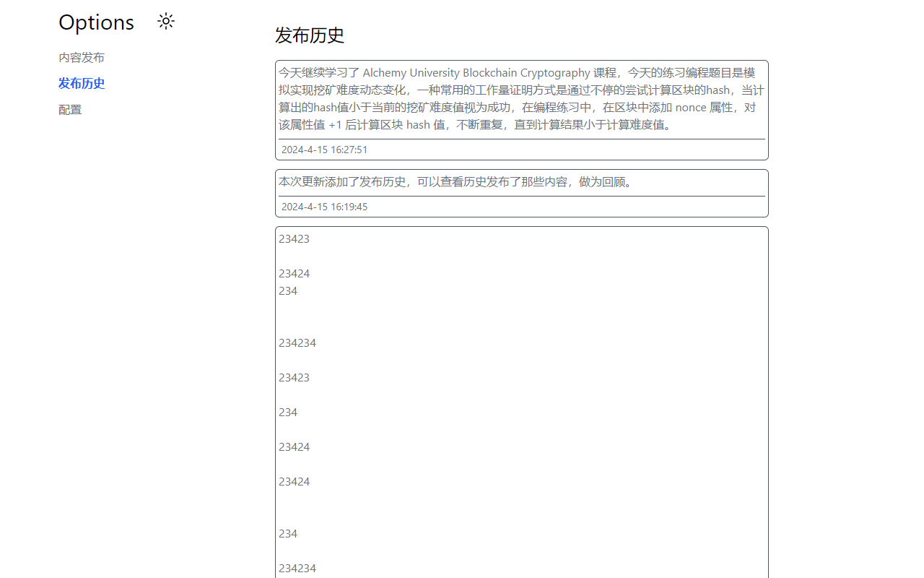Click the Options page title
The width and height of the screenshot is (924, 578).
coord(96,22)
